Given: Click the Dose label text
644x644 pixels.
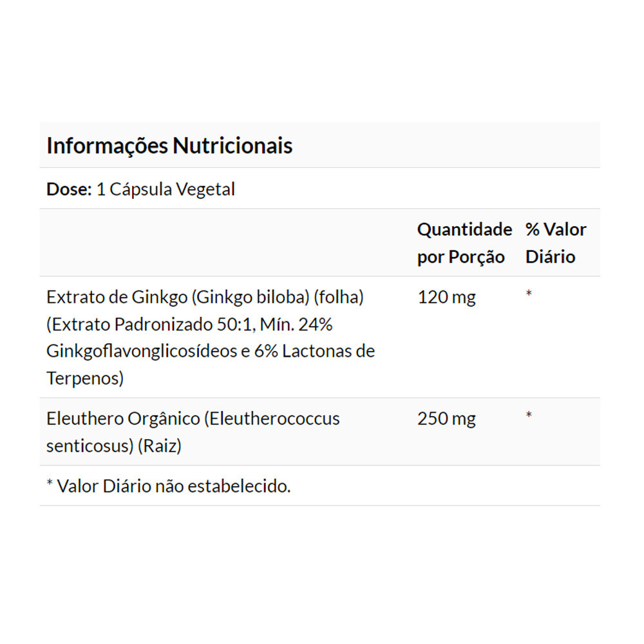Looking at the screenshot, I should point(68,189).
